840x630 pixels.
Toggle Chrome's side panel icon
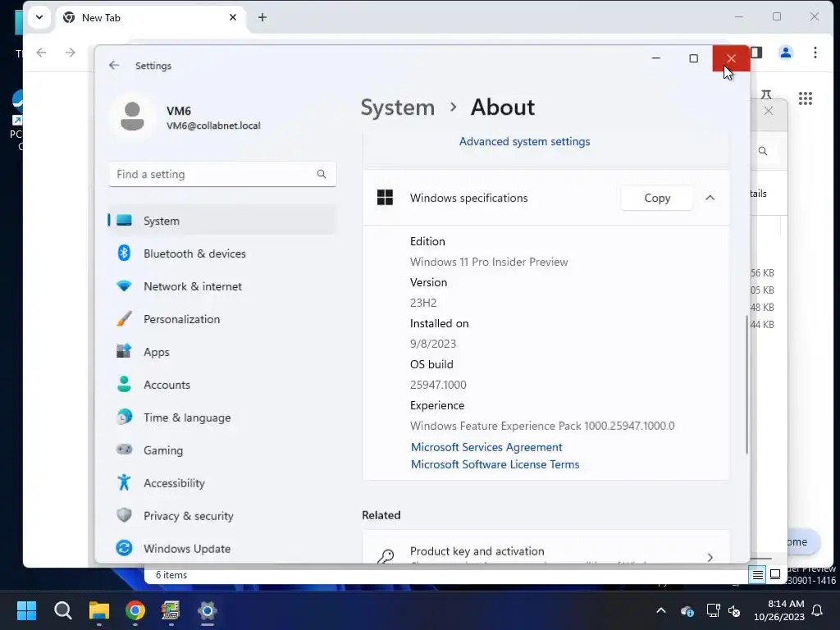(756, 52)
